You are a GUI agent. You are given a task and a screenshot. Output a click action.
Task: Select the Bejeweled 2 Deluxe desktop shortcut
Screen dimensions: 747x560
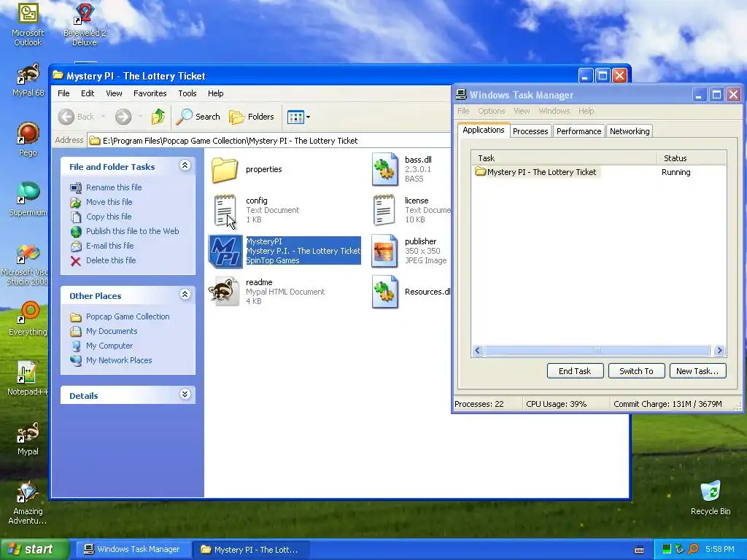click(x=85, y=24)
